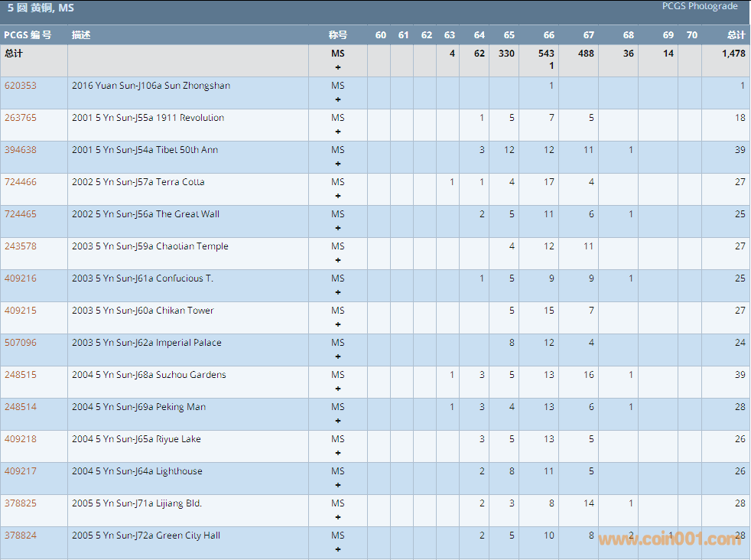
Task: Open PCGS number 507096 link
Action: point(21,343)
